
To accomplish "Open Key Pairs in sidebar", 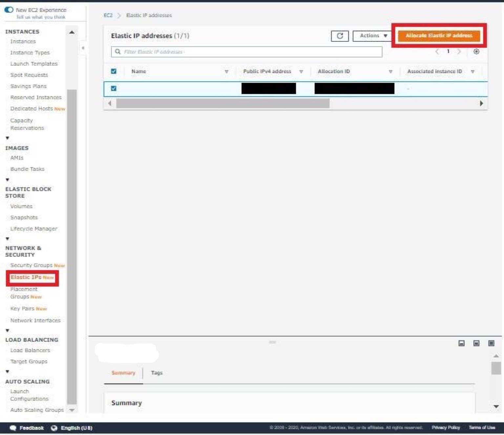I will [x=22, y=309].
